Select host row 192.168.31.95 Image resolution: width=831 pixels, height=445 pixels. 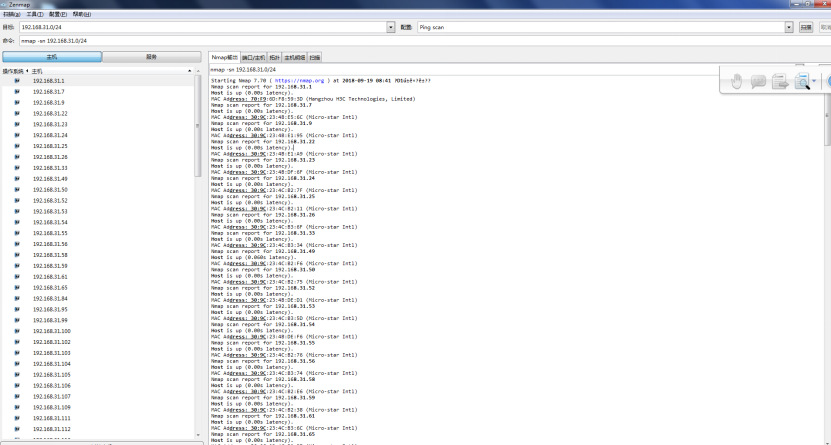(x=98, y=309)
